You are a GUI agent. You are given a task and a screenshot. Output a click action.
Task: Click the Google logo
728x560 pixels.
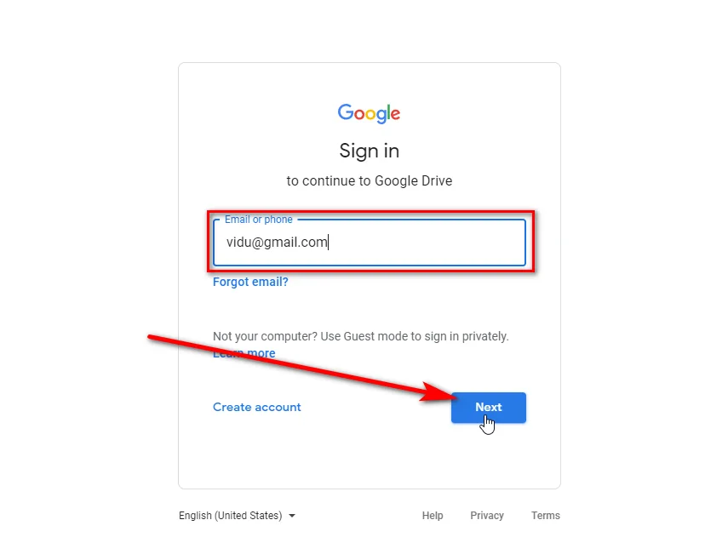369,113
